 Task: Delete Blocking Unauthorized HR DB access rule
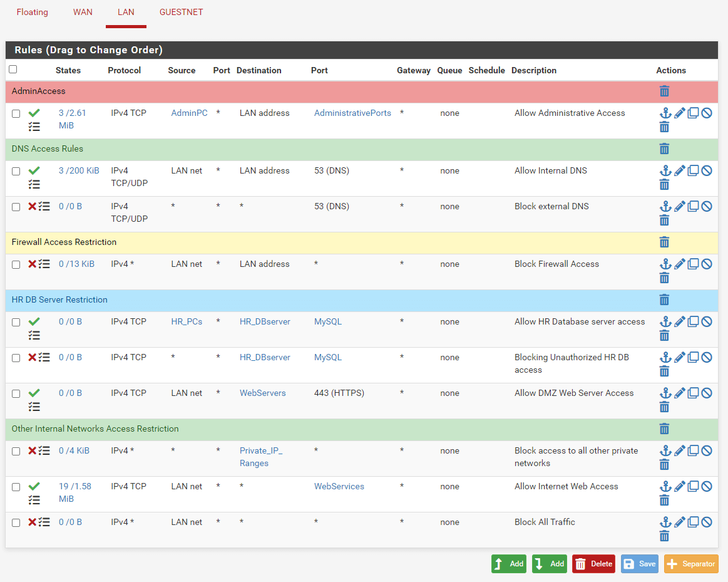click(x=664, y=371)
